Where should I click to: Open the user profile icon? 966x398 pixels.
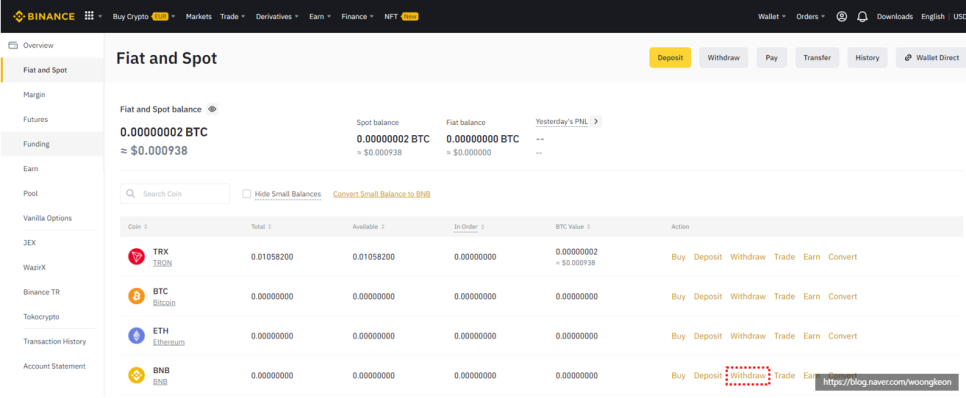(x=842, y=17)
